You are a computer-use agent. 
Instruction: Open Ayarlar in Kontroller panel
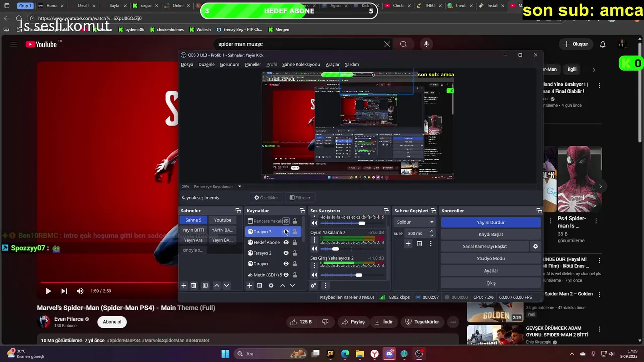(x=491, y=270)
